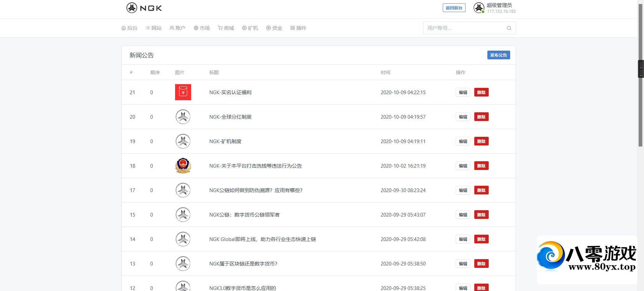Image resolution: width=644 pixels, height=291 pixels.
Task: Open the 资金 menu
Action: [274, 28]
